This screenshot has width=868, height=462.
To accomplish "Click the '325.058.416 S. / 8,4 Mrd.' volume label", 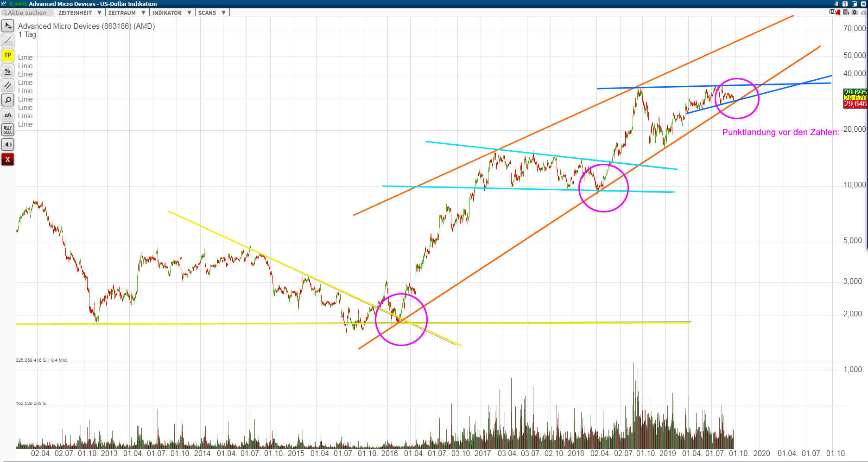I will [x=42, y=360].
